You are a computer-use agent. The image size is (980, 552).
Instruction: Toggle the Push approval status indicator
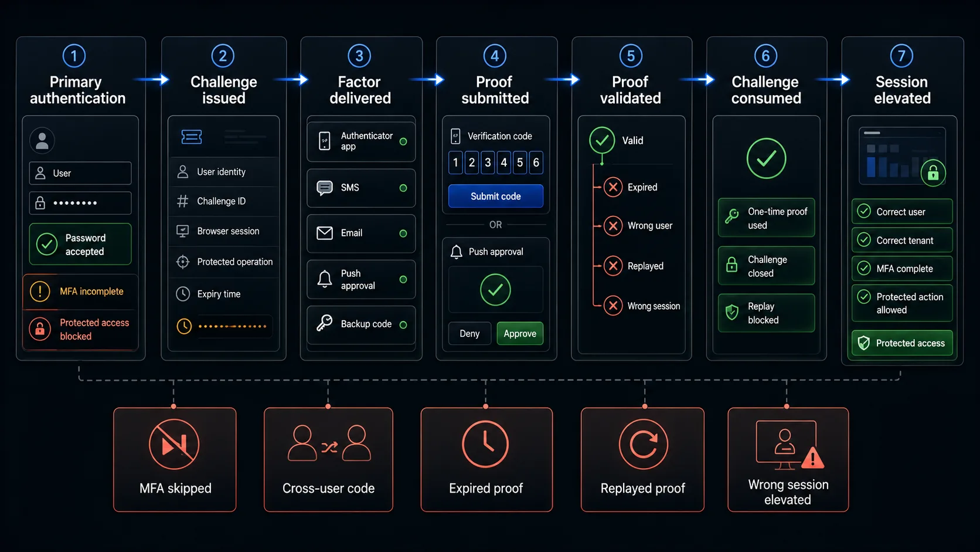tap(403, 279)
